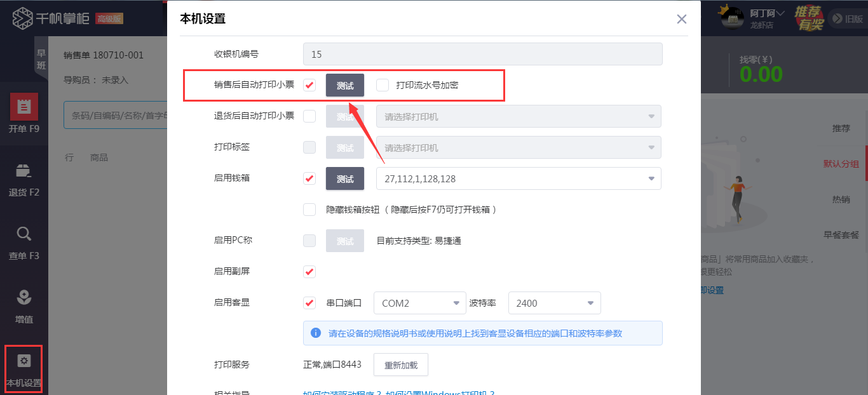Check 隐藏钱箱按钮 hide cash drawer button
Viewport: 868px width, 395px height.
(x=309, y=209)
